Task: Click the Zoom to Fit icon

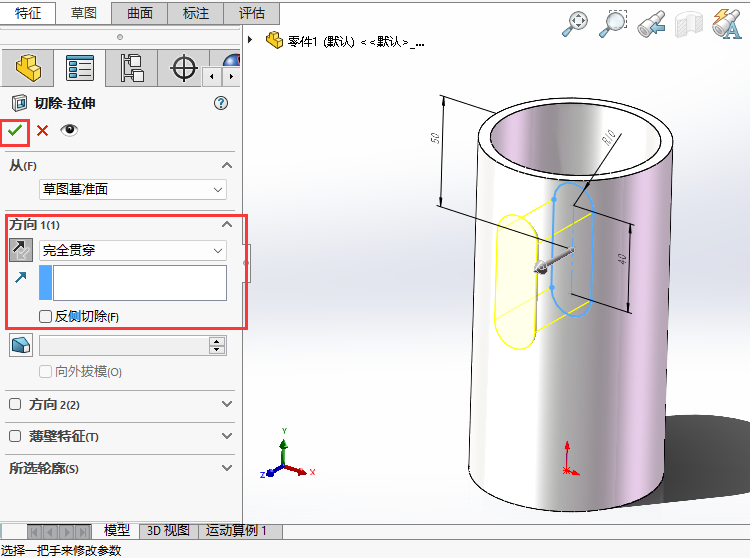Action: pyautogui.click(x=575, y=24)
